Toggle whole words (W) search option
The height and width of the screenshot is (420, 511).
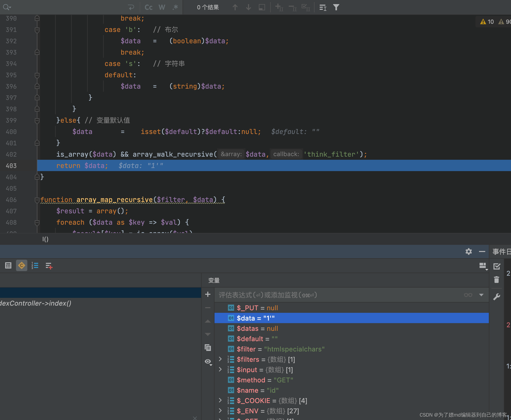click(162, 7)
